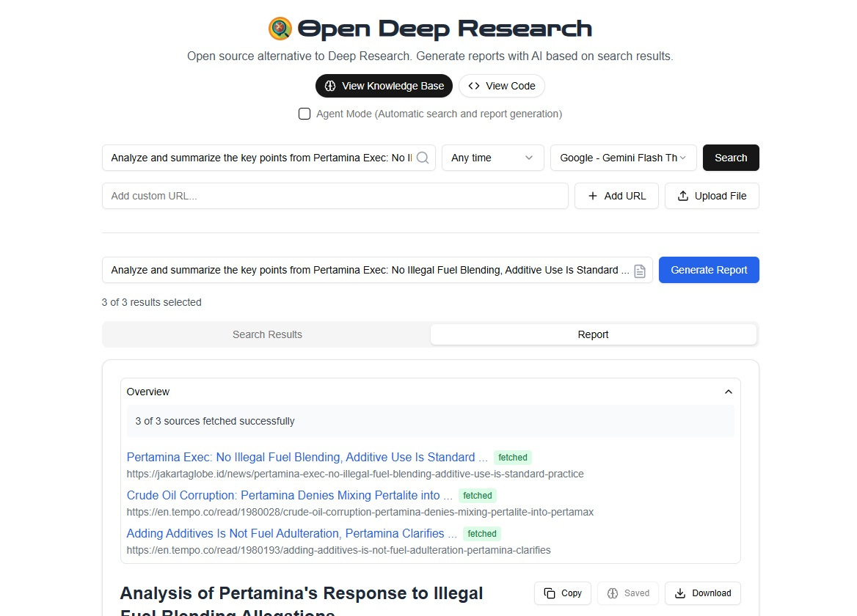
Task: Click the download arrow icon beside Download
Action: pos(680,593)
